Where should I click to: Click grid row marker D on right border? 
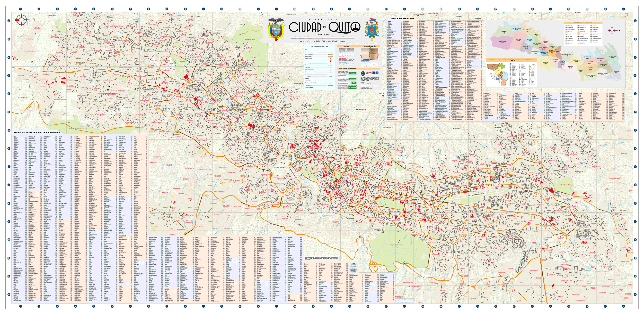pyautogui.click(x=635, y=75)
